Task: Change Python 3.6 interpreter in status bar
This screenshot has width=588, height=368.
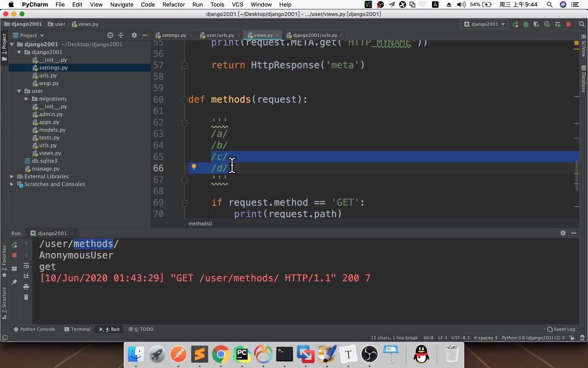Action: tap(533, 338)
